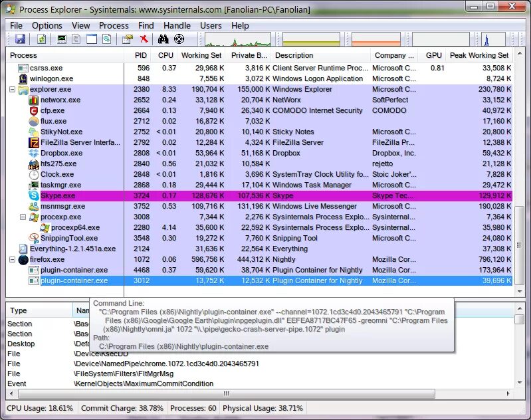Image resolution: width=531 pixels, height=420 pixels.
Task: Open the Process menu
Action: [114, 25]
